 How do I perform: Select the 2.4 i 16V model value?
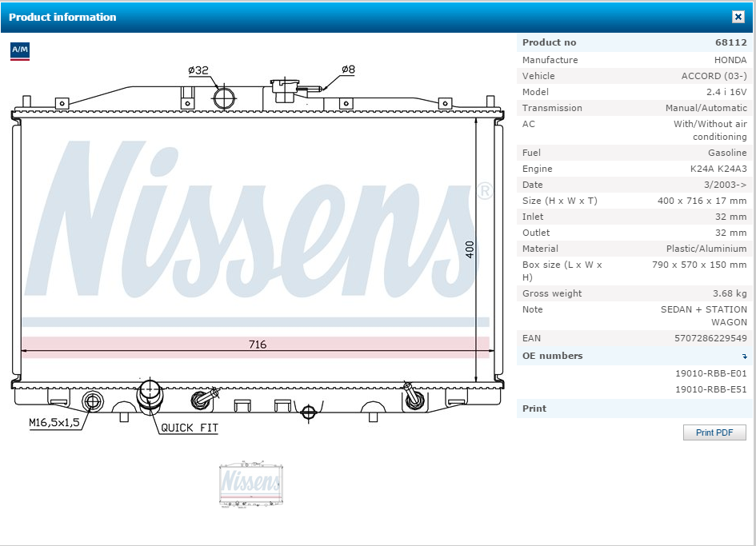[726, 92]
